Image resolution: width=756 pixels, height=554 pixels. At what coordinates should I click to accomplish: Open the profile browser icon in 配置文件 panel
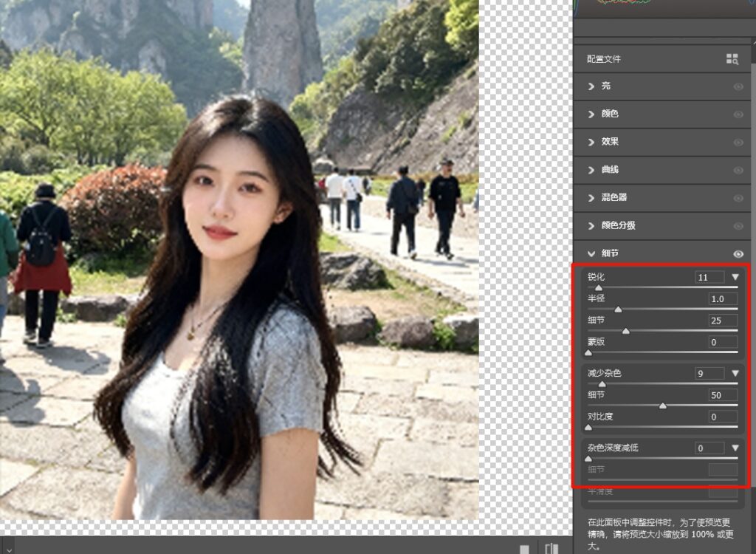point(731,58)
